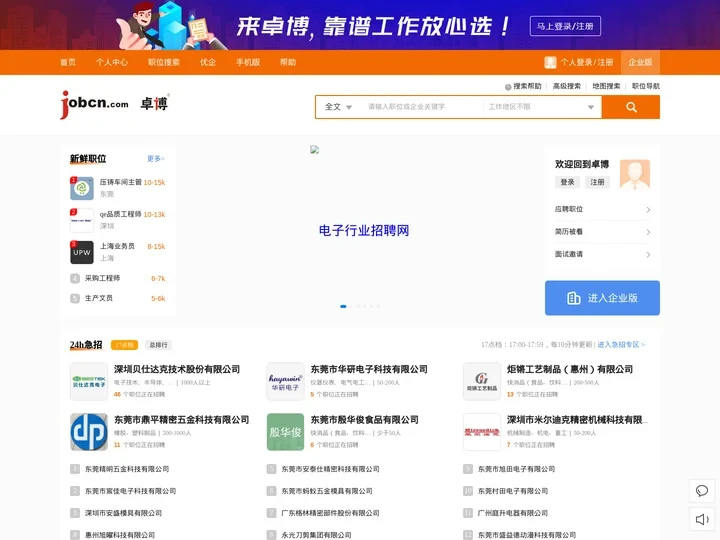Open the 高级搜索 link
720x540 pixels.
pos(567,86)
